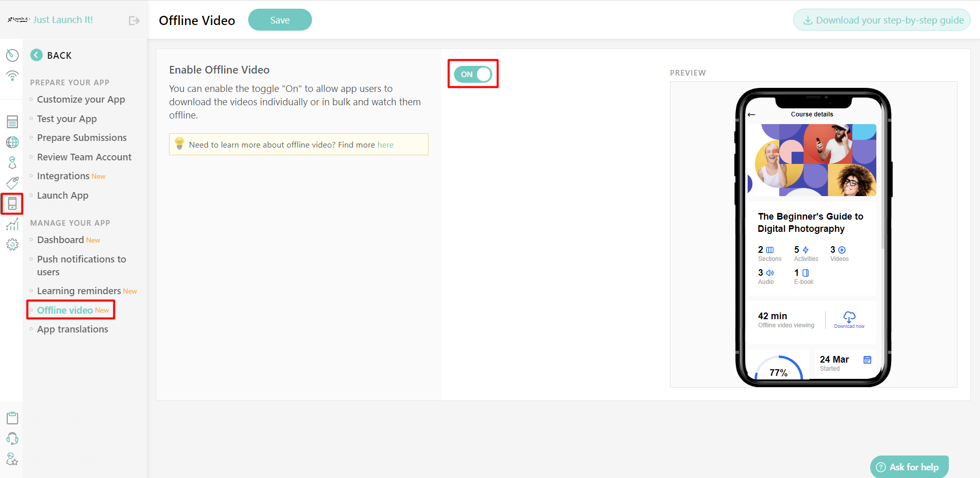Screen dimensions: 980x478
Task: Select the analytics chart icon
Action: [x=12, y=224]
